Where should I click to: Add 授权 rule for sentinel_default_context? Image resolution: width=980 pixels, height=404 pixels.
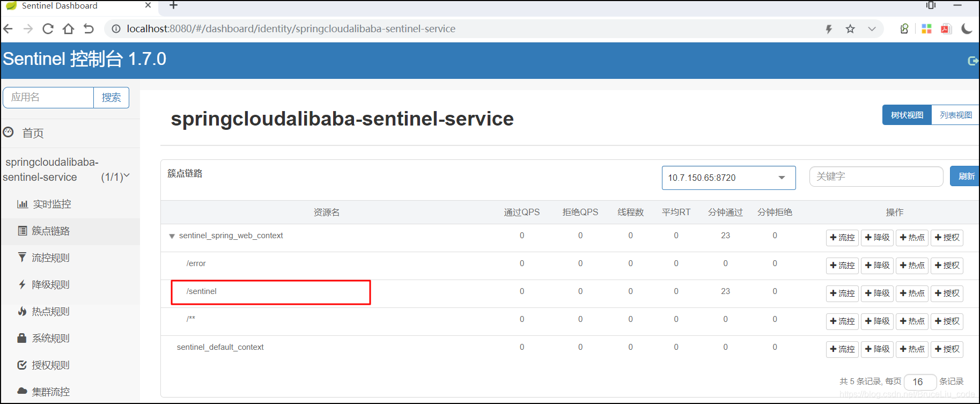947,349
